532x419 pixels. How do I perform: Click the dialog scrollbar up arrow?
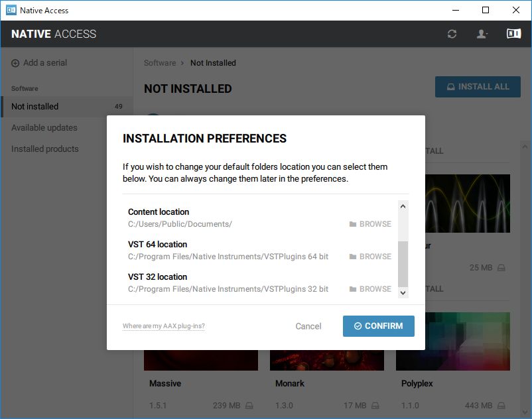click(x=403, y=206)
